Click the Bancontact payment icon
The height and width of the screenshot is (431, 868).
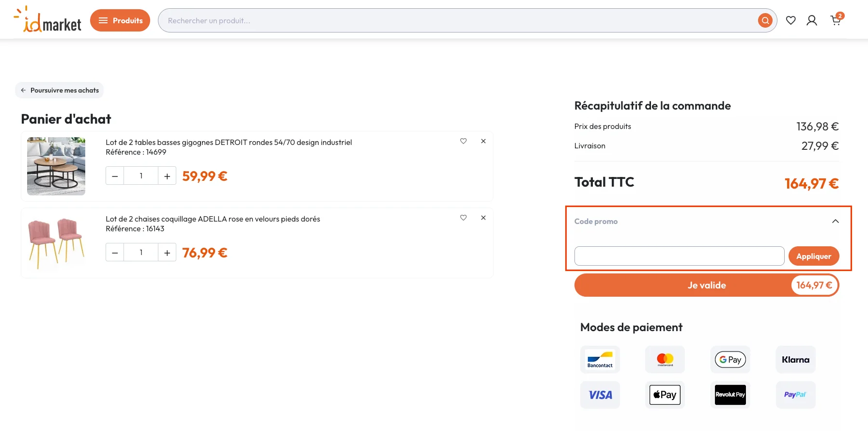pyautogui.click(x=600, y=359)
